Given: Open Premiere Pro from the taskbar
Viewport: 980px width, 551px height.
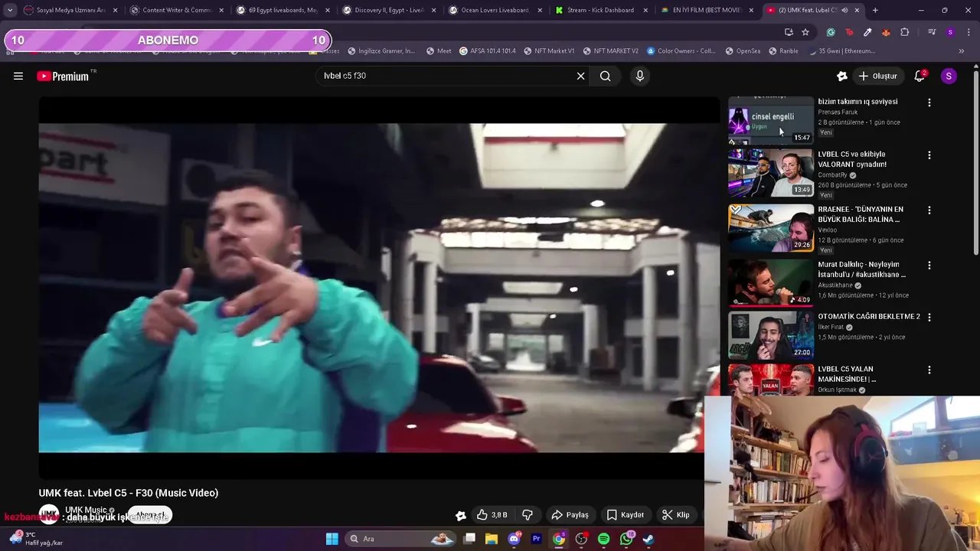Looking at the screenshot, I should [x=537, y=539].
